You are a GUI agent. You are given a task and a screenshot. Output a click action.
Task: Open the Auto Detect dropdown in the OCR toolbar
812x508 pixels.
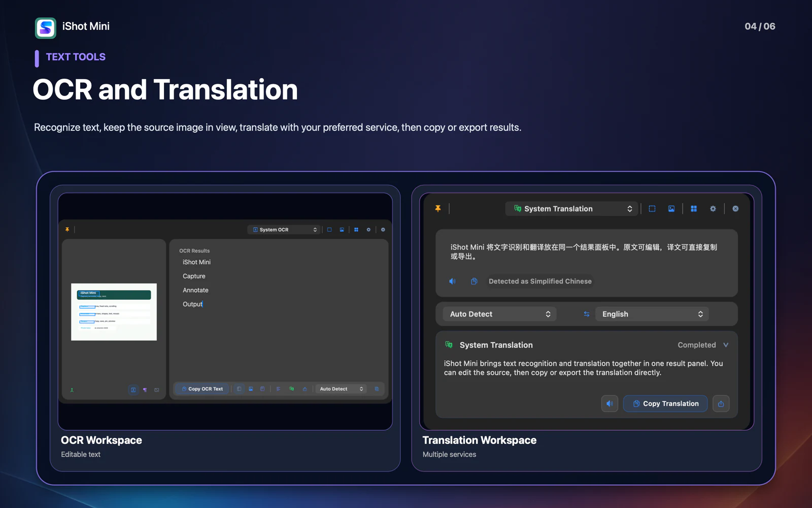[341, 389]
